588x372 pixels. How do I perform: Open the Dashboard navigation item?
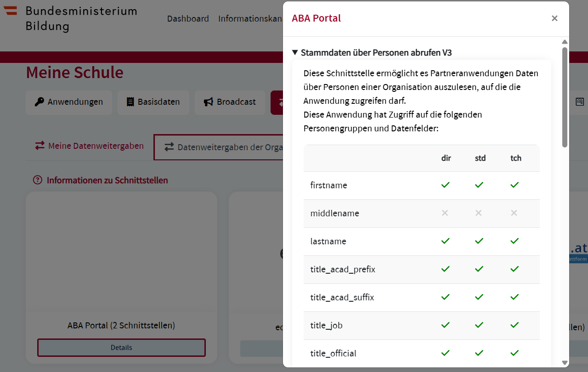coord(188,19)
